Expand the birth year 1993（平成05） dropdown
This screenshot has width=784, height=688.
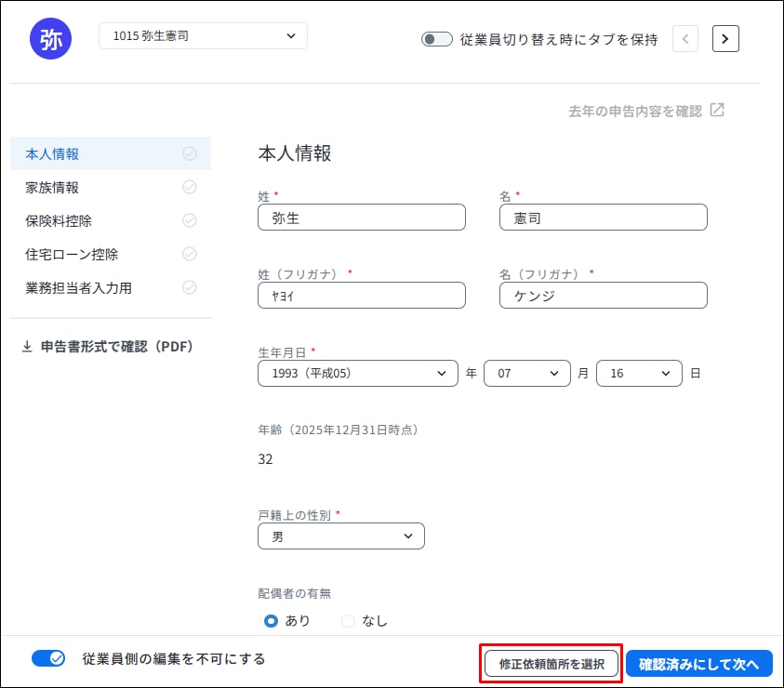coord(357,373)
